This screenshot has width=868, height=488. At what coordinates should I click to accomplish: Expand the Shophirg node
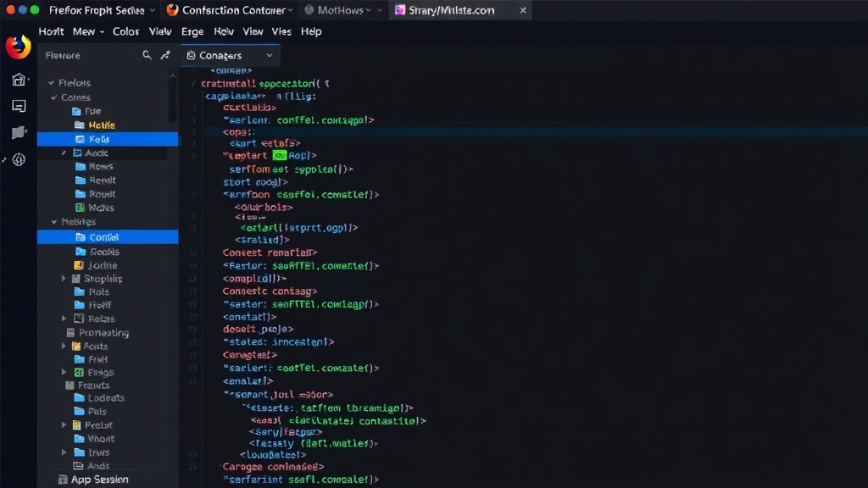coord(64,279)
